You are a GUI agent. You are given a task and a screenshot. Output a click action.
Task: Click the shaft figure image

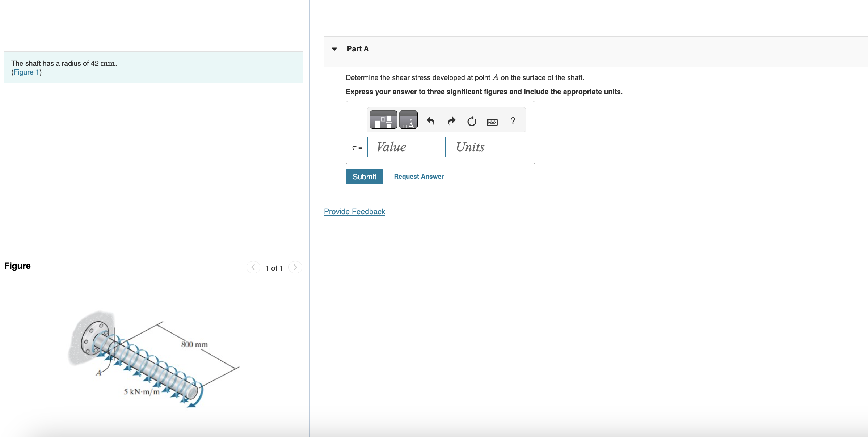click(x=152, y=358)
